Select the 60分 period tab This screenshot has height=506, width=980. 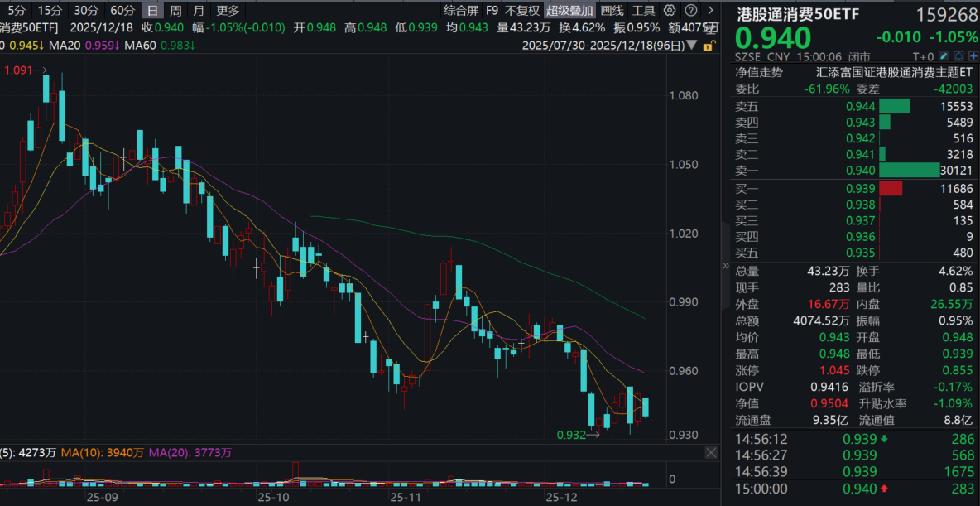click(x=122, y=10)
